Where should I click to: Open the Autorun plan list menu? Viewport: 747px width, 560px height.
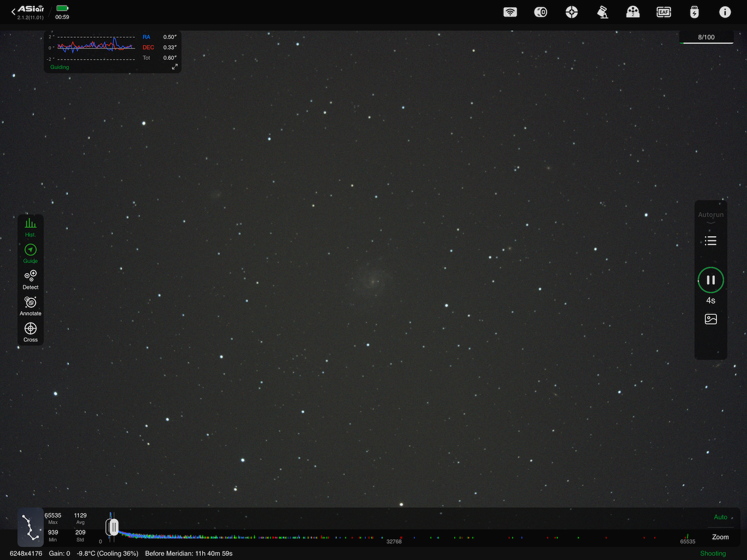711,241
